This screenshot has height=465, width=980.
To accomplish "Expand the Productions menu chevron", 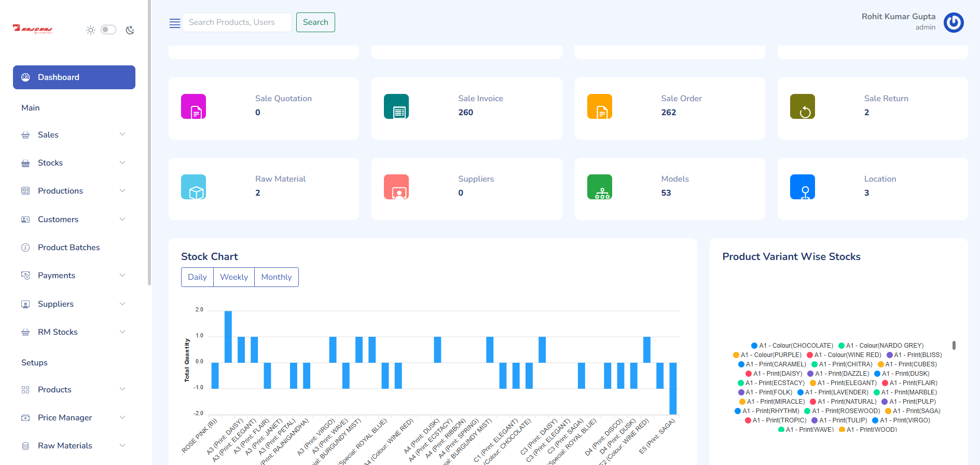I will click(122, 191).
